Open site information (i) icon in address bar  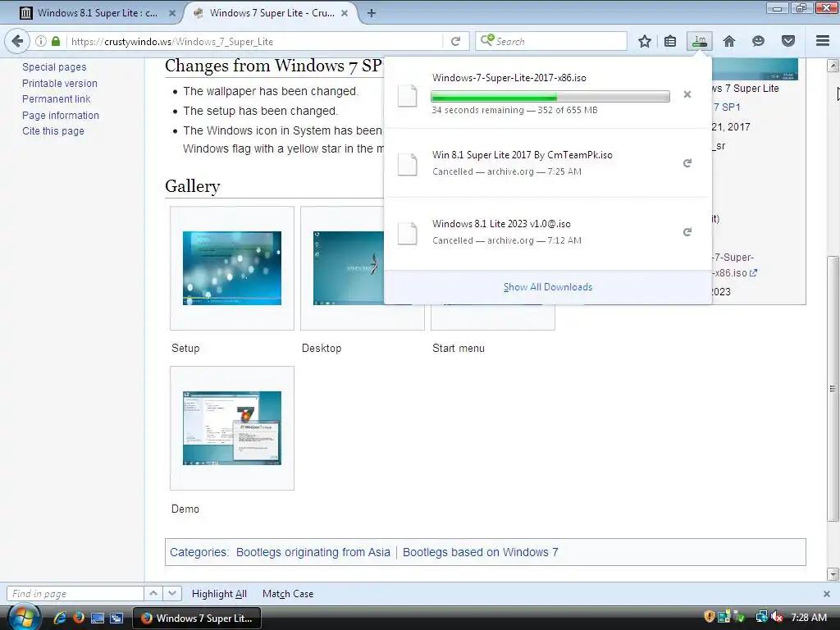click(x=41, y=41)
